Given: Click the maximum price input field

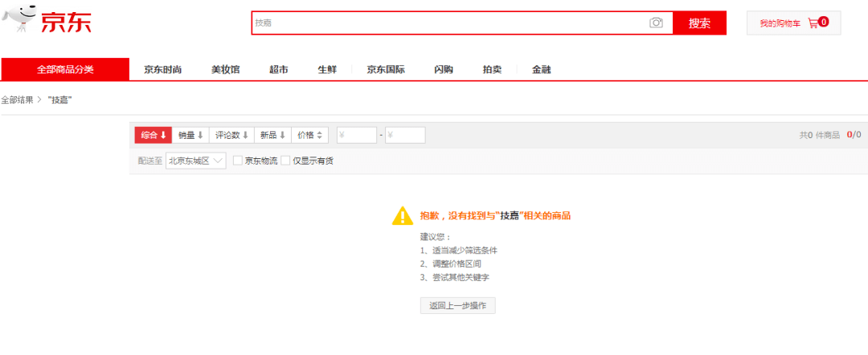Looking at the screenshot, I should click(x=405, y=135).
